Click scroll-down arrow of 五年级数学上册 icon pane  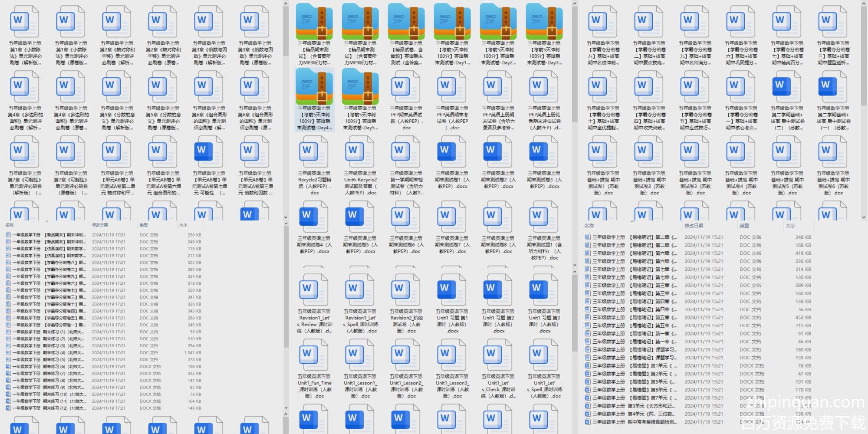pyautogui.click(x=286, y=217)
